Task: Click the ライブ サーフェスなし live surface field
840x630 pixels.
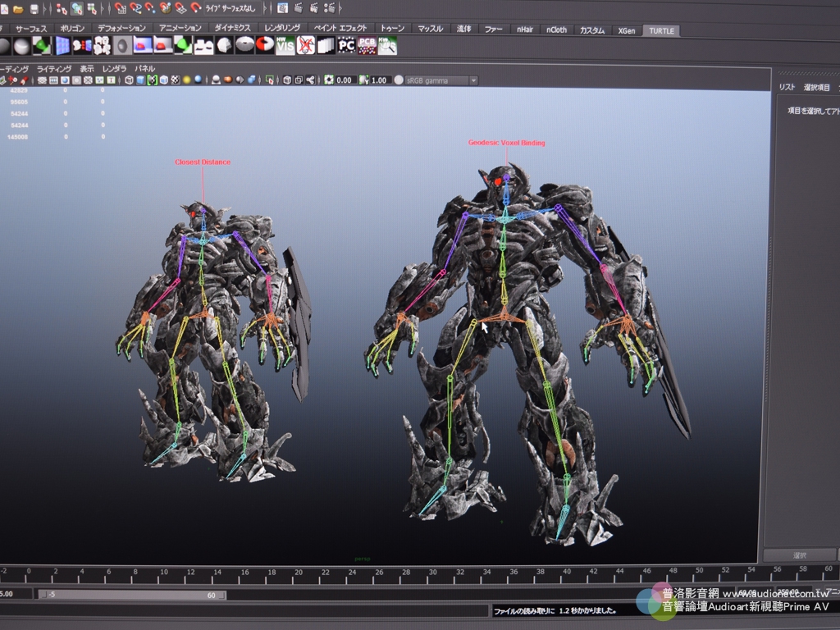Action: pos(232,8)
